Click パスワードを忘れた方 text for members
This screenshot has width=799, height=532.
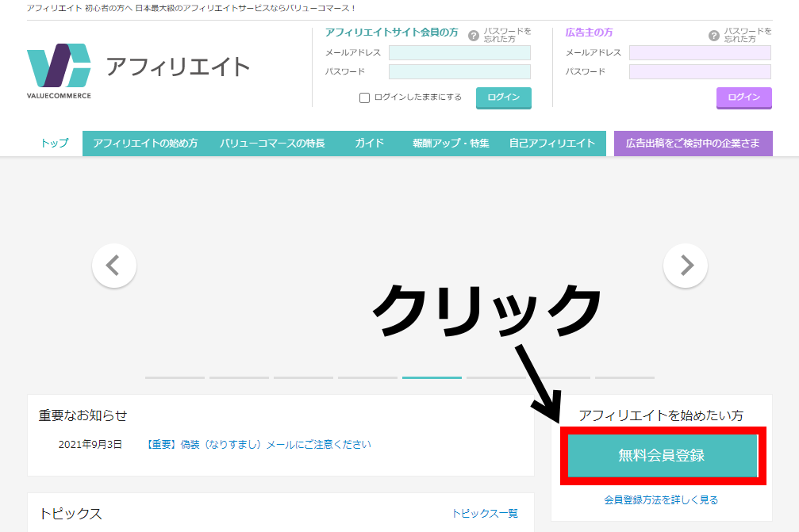[x=507, y=35]
